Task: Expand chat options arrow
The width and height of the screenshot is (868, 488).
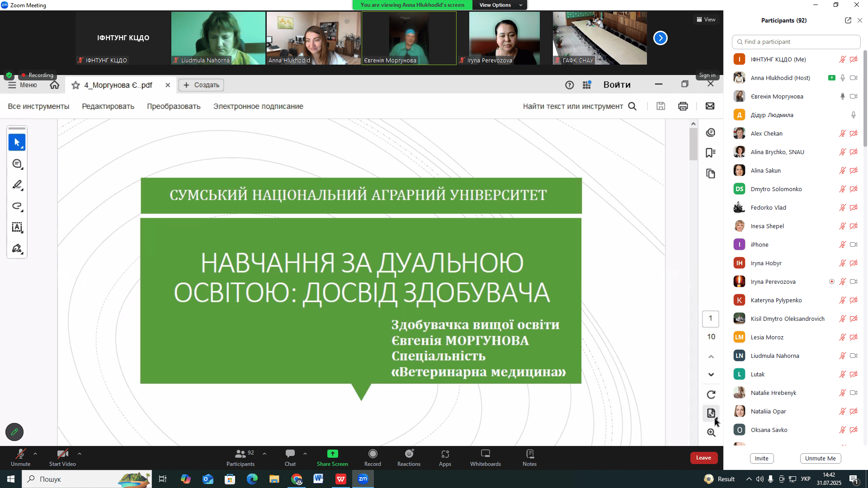Action: (x=305, y=454)
